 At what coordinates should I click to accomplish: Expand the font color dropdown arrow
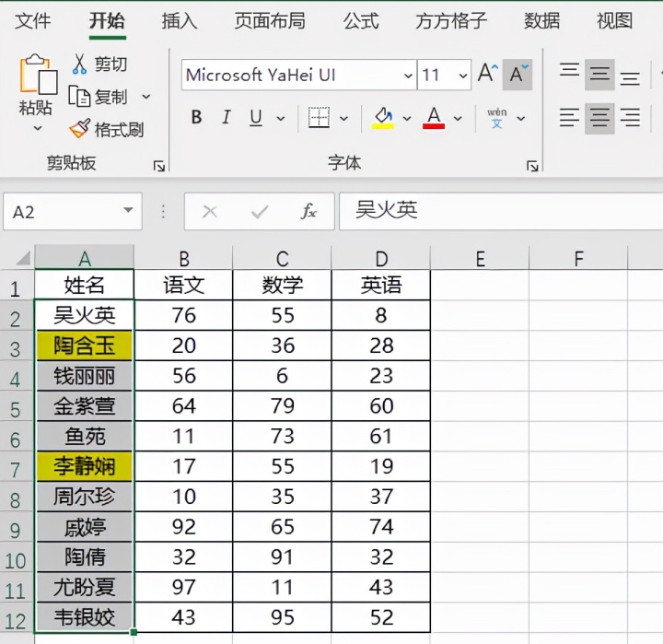click(x=458, y=119)
